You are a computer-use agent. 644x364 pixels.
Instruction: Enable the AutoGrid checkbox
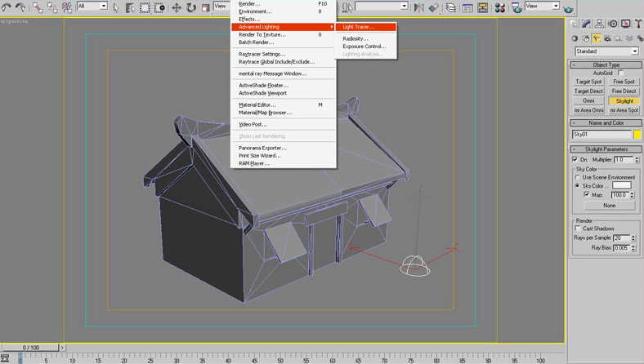coord(620,73)
